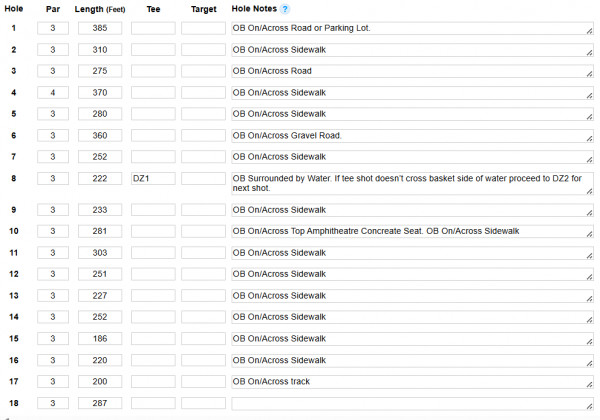Click the Par field for hole 18
This screenshot has width=600, height=420.
tap(53, 402)
